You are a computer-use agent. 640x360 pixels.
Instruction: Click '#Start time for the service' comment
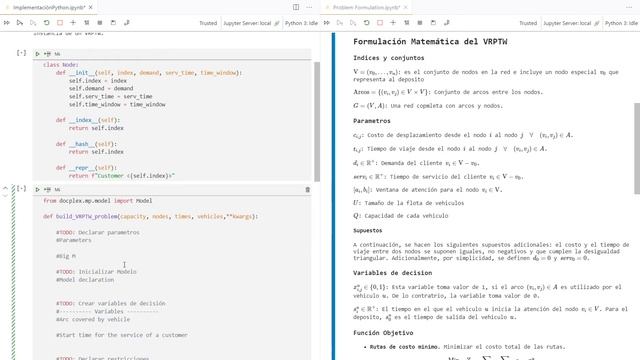click(122, 335)
